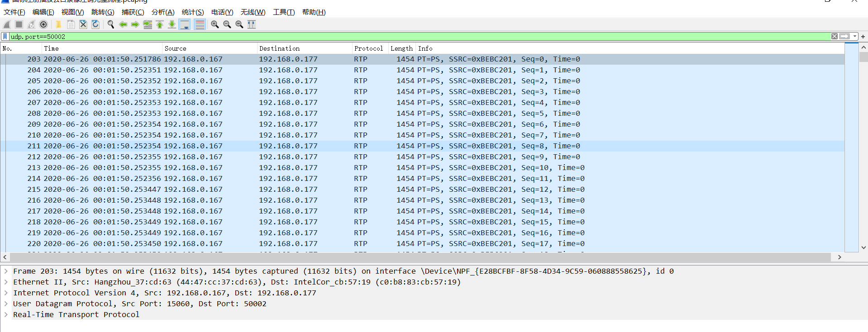The image size is (868, 332).
Task: Go to specified packet icon
Action: pyautogui.click(x=148, y=24)
